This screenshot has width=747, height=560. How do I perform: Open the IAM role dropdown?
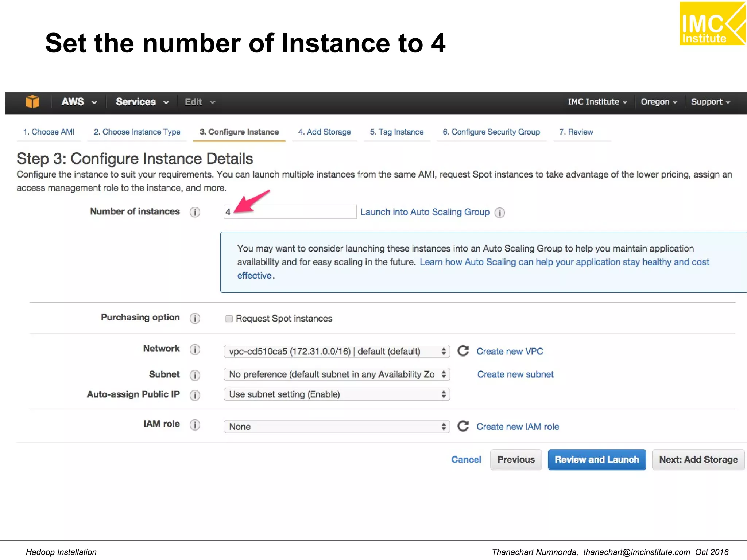[337, 427]
